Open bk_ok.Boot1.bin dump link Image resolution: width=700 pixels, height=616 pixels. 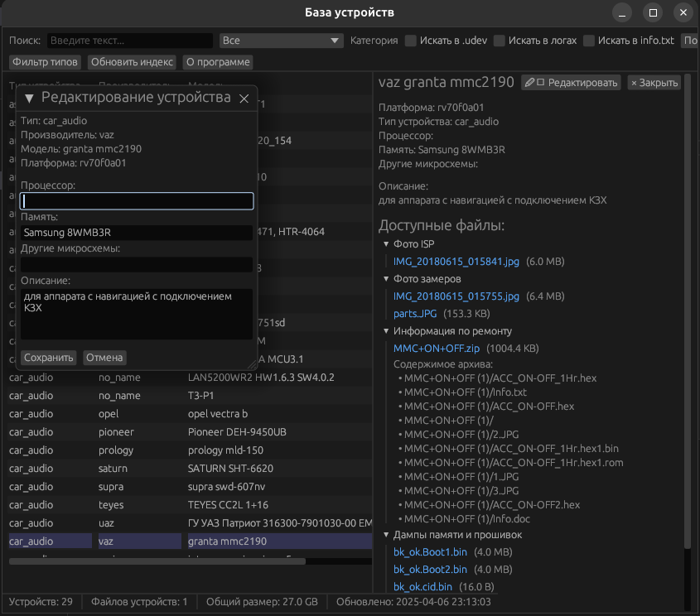(x=431, y=551)
